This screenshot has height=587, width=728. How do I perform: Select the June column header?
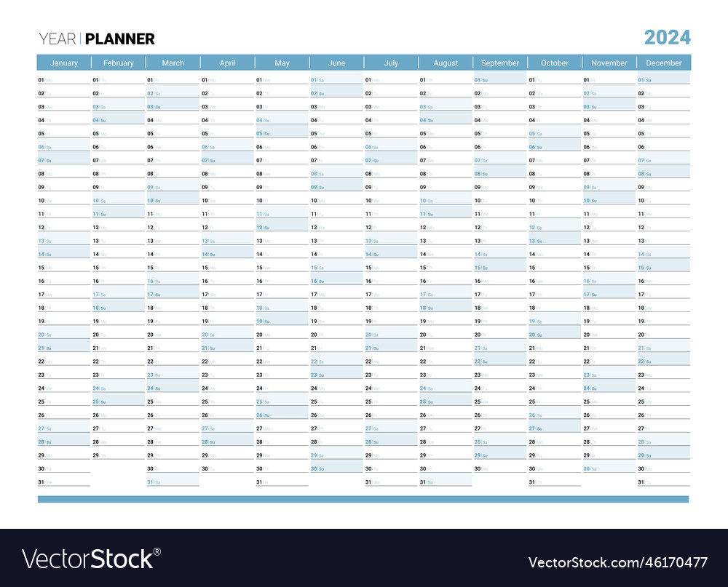coord(336,63)
